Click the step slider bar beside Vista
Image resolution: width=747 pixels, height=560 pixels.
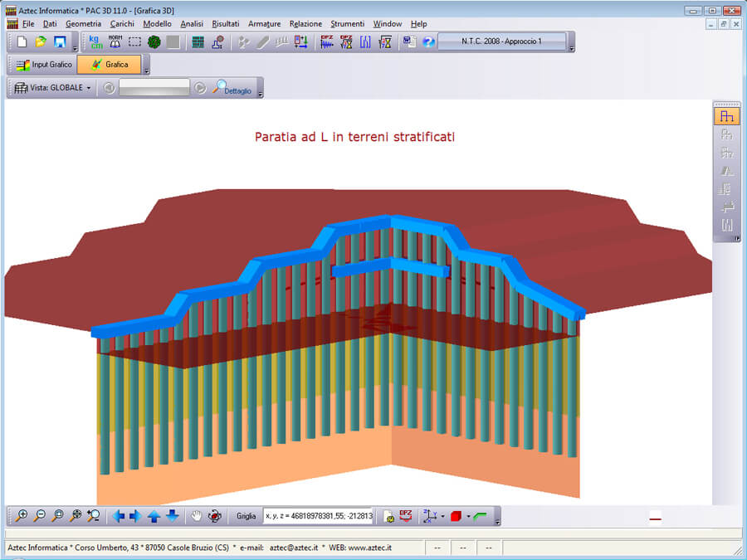point(154,88)
